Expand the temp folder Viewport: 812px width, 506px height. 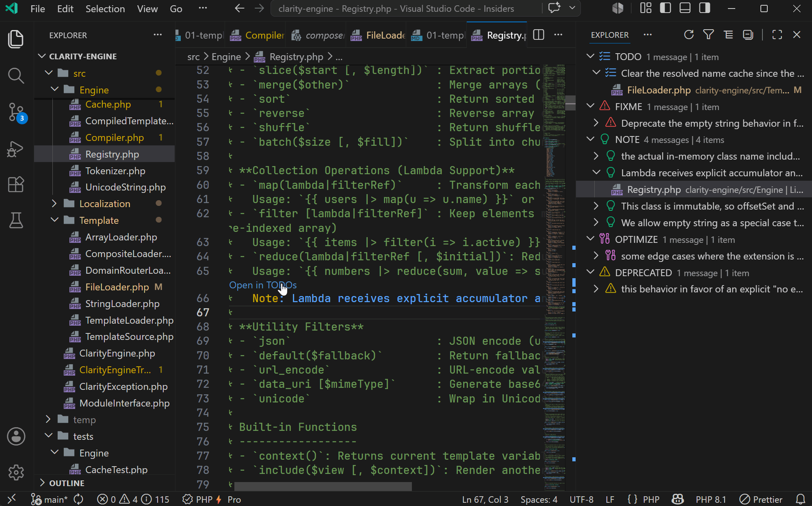pyautogui.click(x=48, y=420)
